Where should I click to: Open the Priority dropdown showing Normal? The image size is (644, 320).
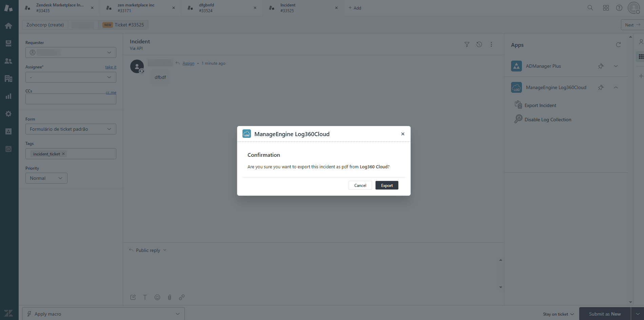(46, 178)
